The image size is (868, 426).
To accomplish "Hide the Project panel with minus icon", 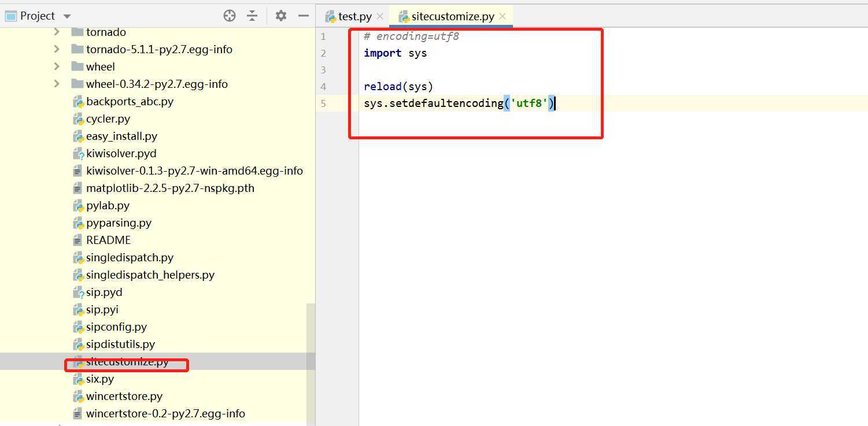I will click(x=303, y=16).
